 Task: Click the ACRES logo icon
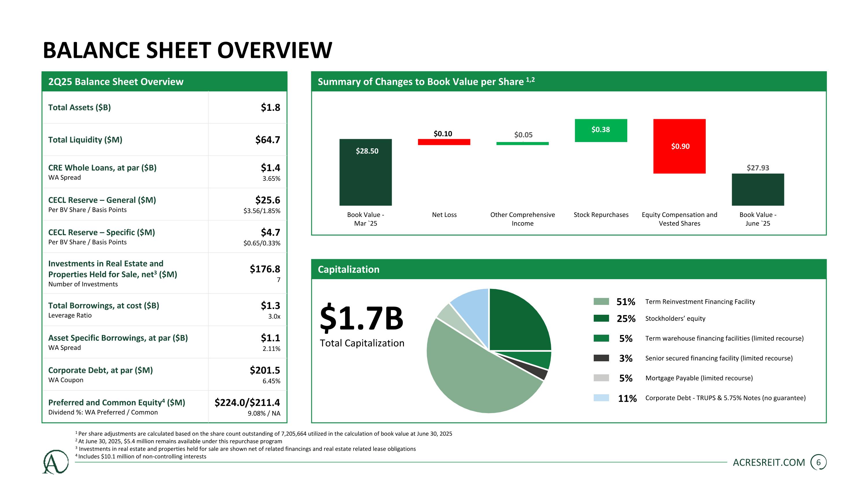pyautogui.click(x=56, y=462)
